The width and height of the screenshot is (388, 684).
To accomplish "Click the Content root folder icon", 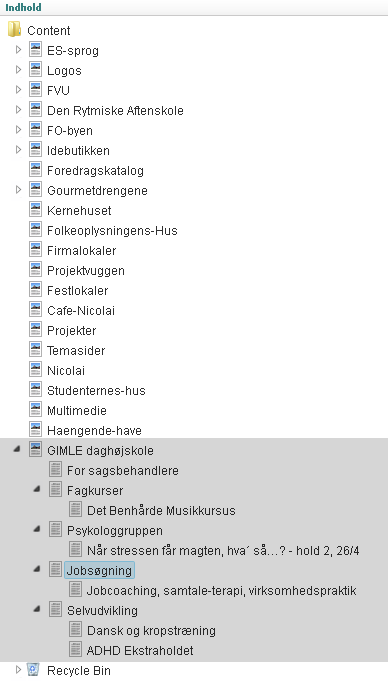I will pyautogui.click(x=14, y=30).
